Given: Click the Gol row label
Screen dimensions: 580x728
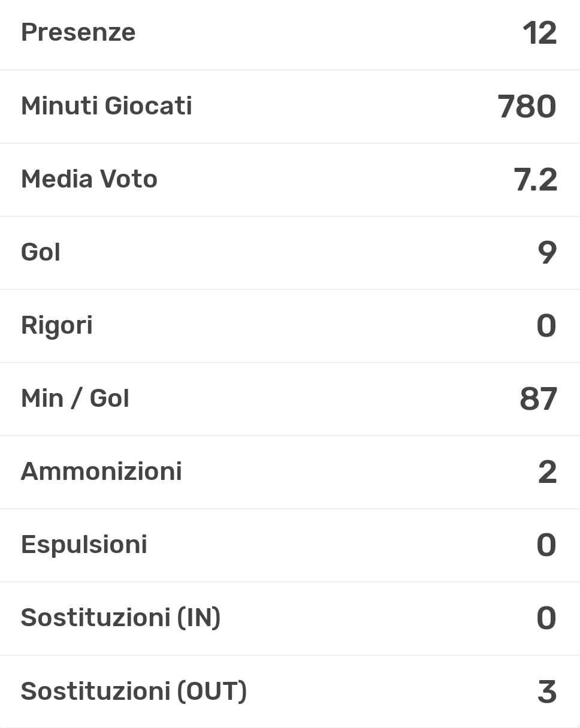Looking at the screenshot, I should pos(41,252).
